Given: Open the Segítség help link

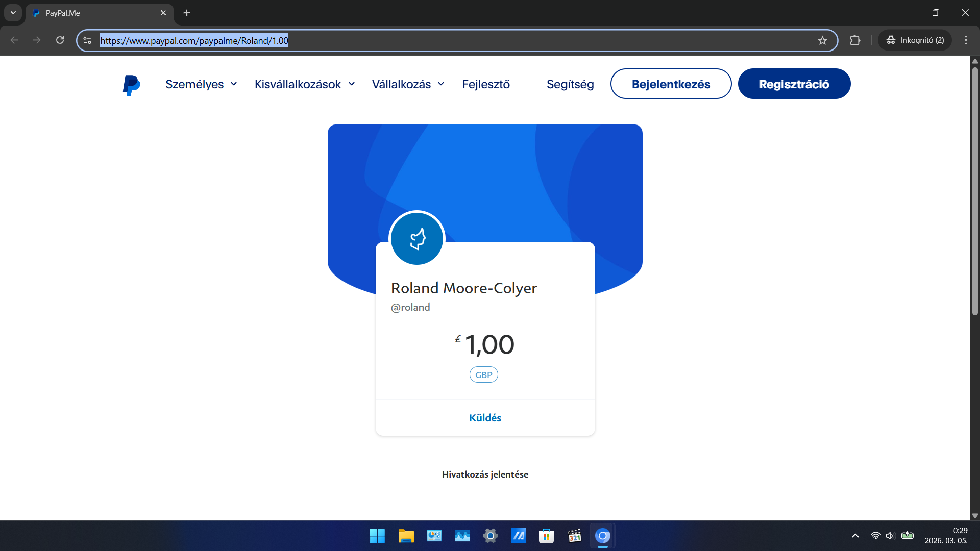Looking at the screenshot, I should (570, 84).
